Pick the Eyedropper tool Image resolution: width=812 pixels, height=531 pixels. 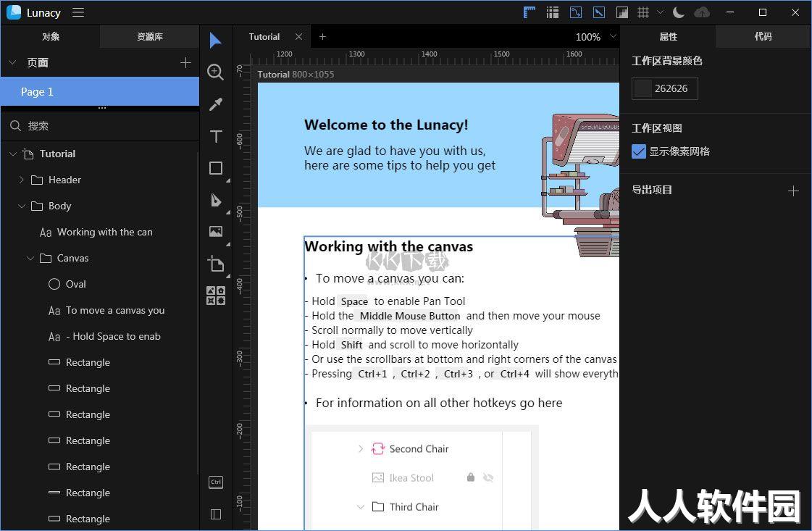(216, 104)
